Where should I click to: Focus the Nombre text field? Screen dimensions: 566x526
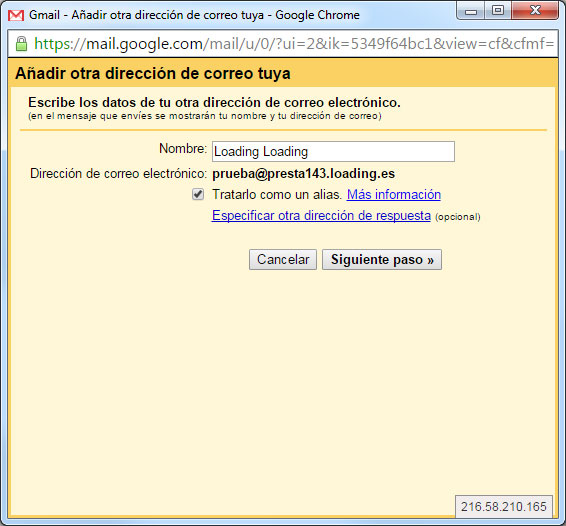point(333,152)
